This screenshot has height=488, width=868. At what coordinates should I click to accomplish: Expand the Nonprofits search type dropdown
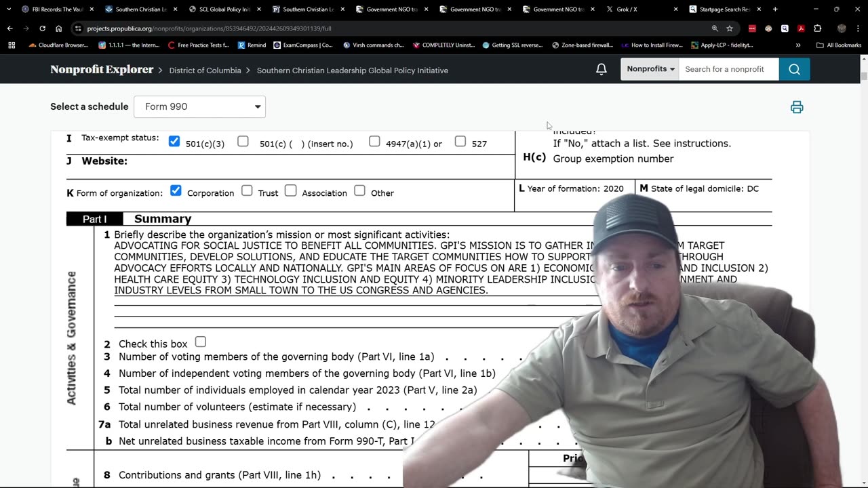click(650, 69)
